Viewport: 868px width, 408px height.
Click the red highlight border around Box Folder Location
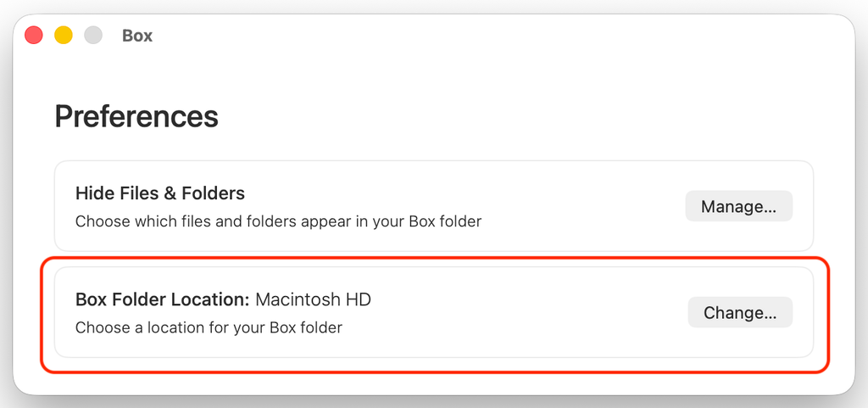(x=434, y=257)
